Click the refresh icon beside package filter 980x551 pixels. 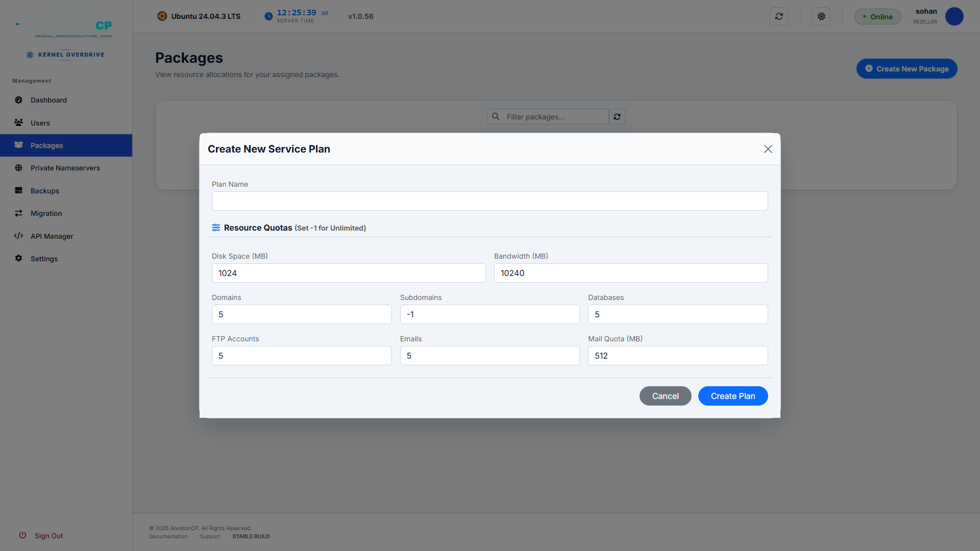point(617,117)
